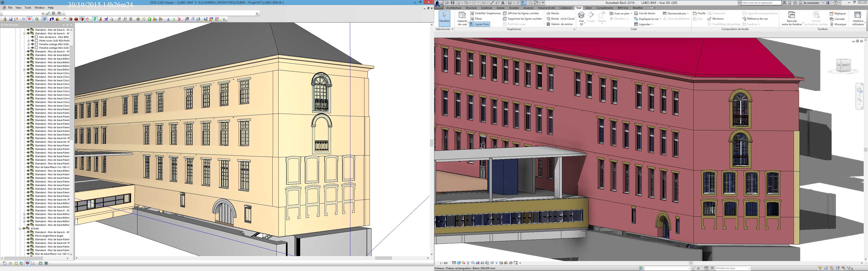Click the Revit ViewCube DROITE face
This screenshot has height=271, width=868.
845,65
